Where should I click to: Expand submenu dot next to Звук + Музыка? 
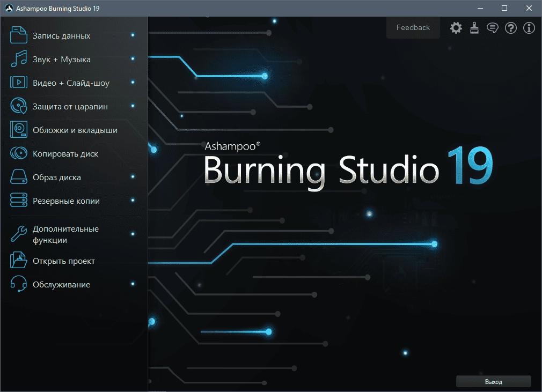click(x=133, y=58)
